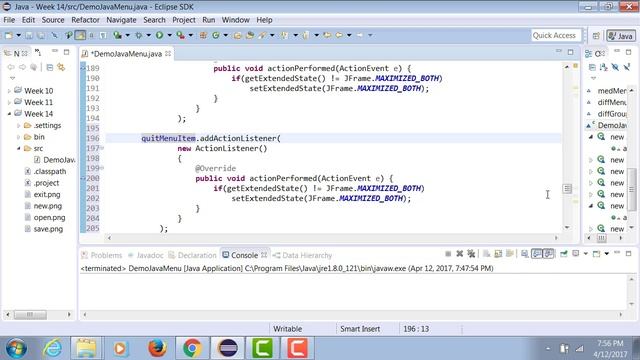Click editor vertical scrollbar down arrow
This screenshot has width=640, height=360.
(567, 227)
